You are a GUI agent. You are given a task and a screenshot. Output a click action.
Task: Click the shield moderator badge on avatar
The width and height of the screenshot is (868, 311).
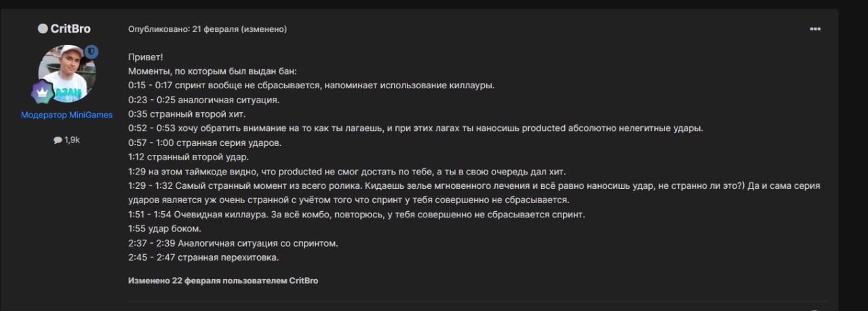pos(92,52)
